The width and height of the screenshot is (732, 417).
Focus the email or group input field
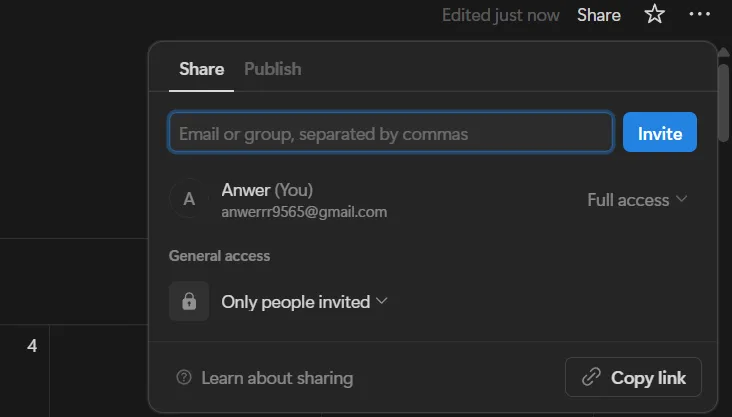click(391, 132)
